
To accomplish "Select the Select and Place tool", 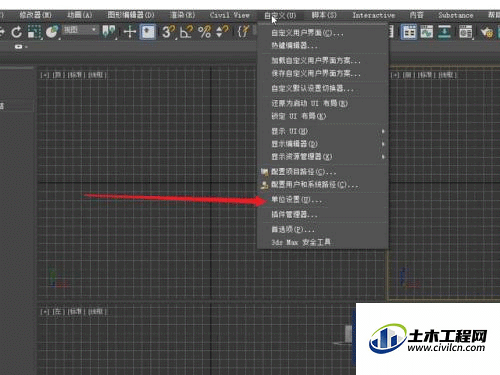I will [52, 32].
